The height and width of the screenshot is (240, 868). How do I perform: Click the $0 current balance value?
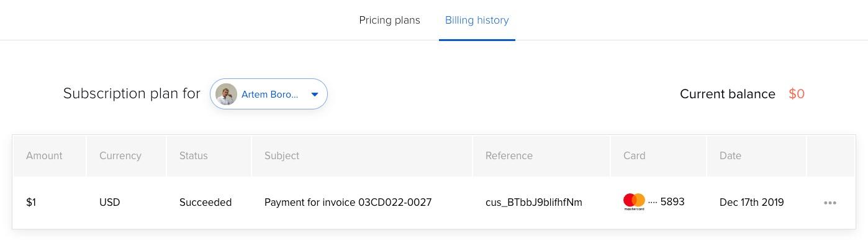(x=797, y=94)
